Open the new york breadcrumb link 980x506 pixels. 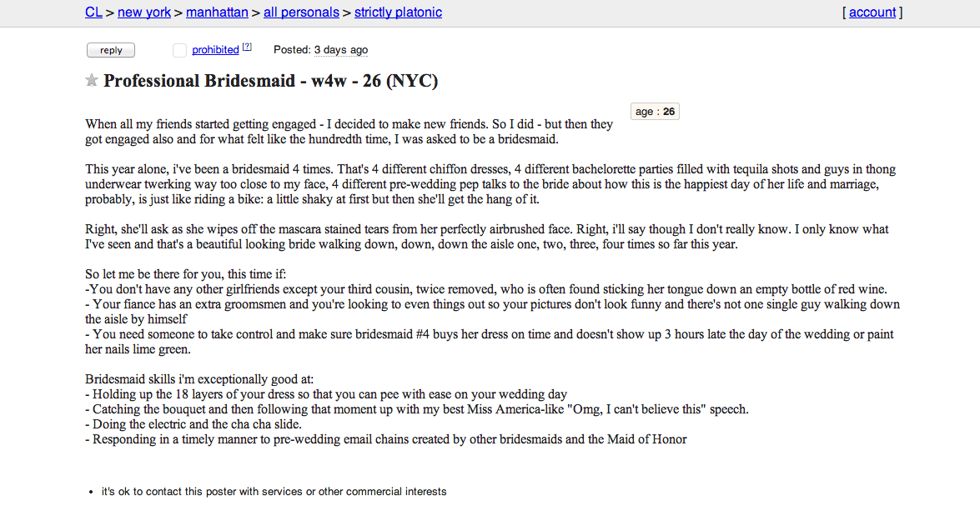[x=144, y=13]
